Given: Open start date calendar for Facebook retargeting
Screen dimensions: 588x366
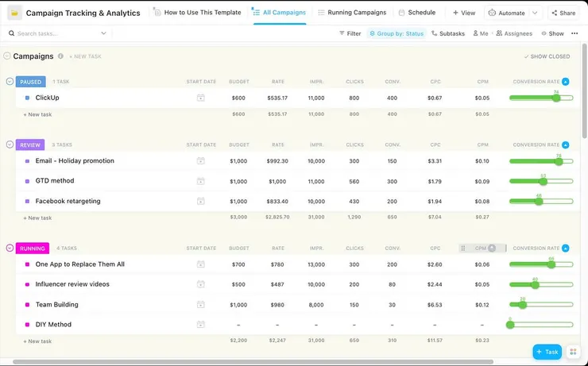Looking at the screenshot, I should [200, 201].
